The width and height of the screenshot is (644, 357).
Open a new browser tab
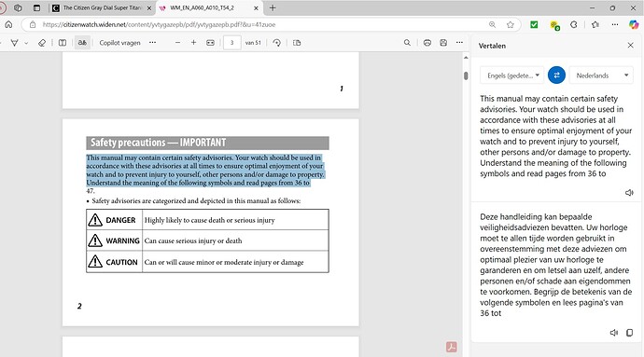coord(273,7)
